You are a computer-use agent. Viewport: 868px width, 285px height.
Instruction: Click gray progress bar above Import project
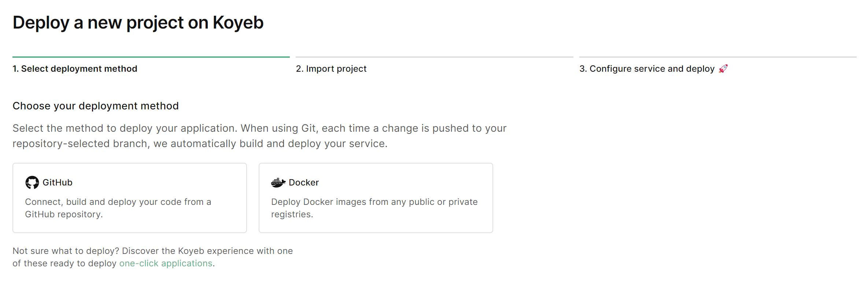click(435, 57)
